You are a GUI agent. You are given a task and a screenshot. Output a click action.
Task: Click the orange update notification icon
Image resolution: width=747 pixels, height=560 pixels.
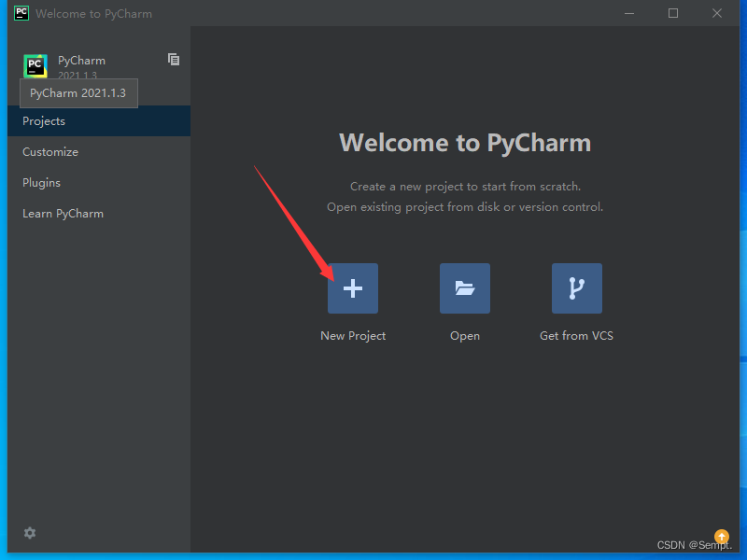pos(721,536)
